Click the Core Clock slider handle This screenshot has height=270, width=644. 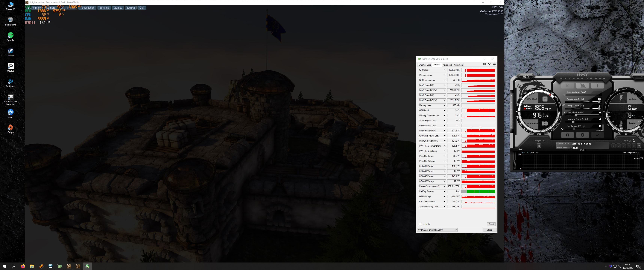click(x=576, y=115)
